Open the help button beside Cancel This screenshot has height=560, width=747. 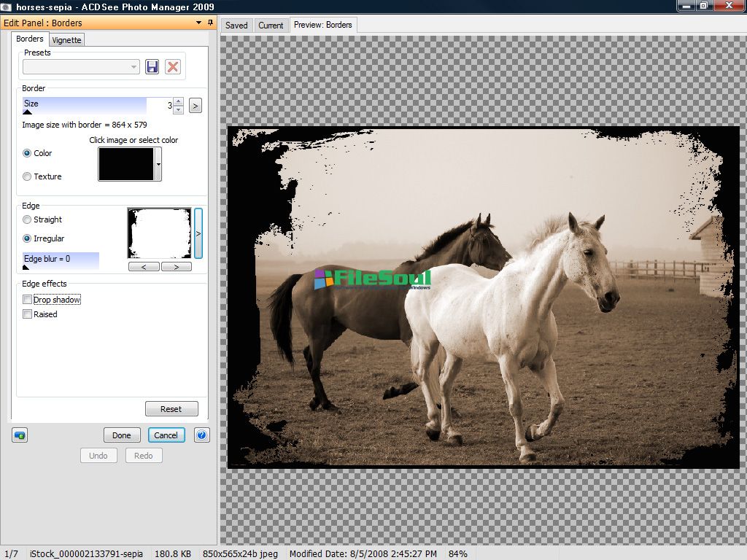tap(202, 435)
